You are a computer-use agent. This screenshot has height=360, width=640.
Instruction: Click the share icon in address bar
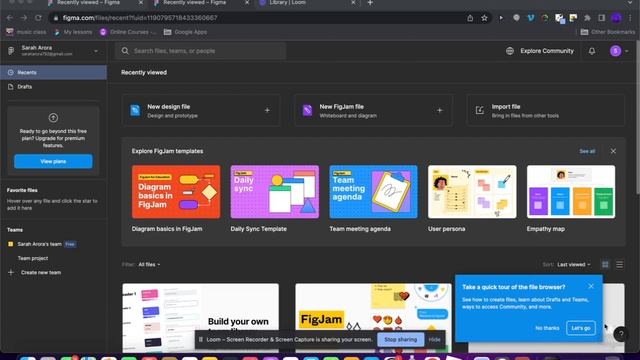coord(470,18)
